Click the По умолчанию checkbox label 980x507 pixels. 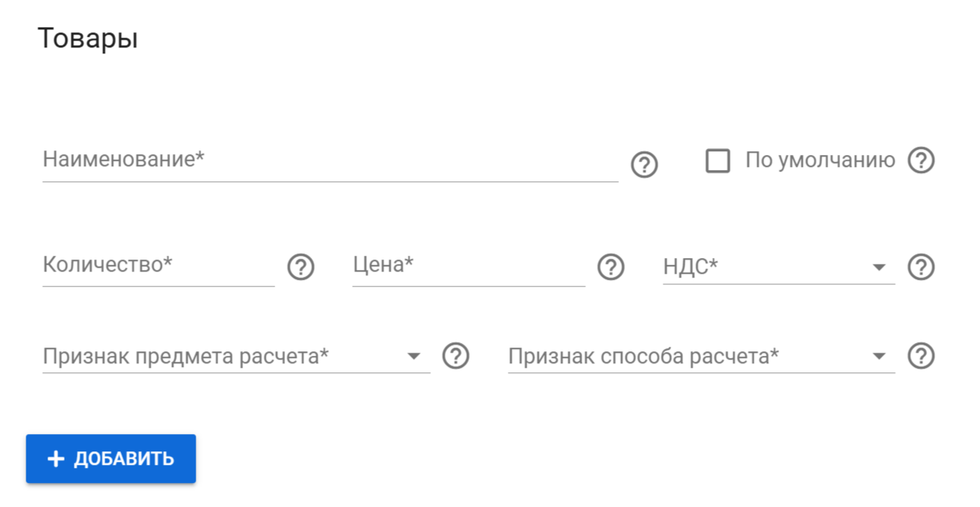pyautogui.click(x=820, y=160)
